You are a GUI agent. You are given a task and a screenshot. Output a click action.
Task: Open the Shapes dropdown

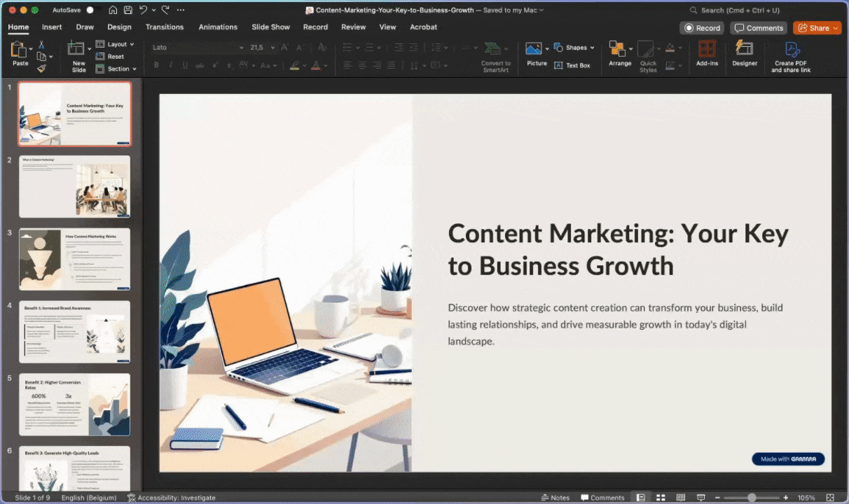[x=576, y=47]
